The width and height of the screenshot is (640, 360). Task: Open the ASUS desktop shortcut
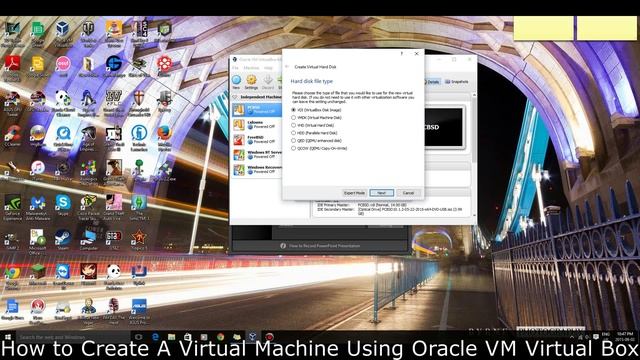[139, 312]
